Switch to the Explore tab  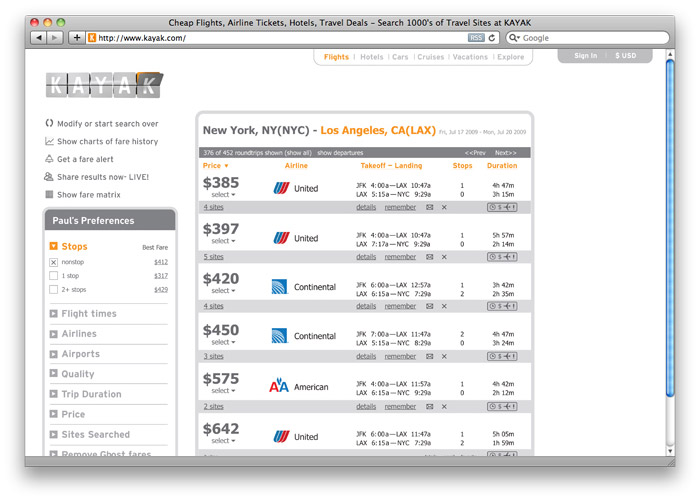pos(510,57)
